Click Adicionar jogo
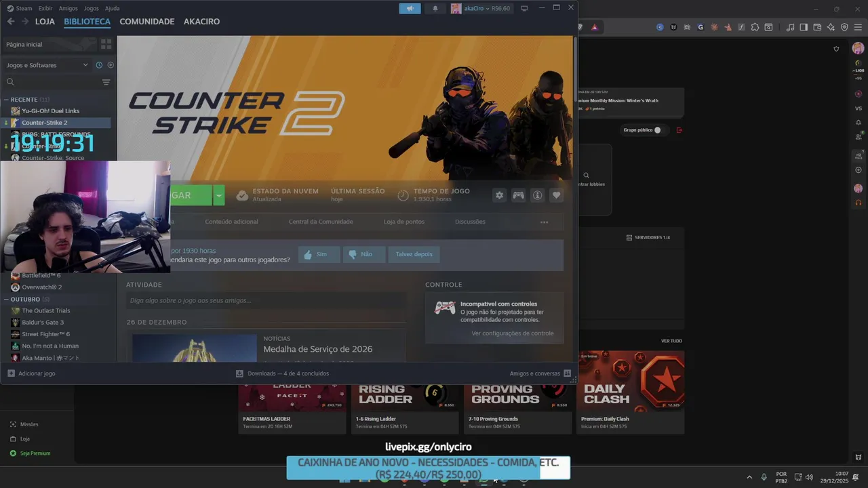Screen dimensions: 868x488 tap(32, 373)
